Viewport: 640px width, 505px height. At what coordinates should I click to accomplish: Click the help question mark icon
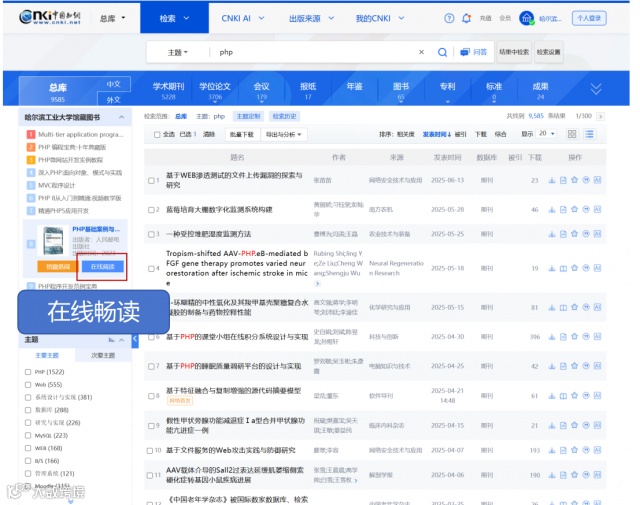449,18
